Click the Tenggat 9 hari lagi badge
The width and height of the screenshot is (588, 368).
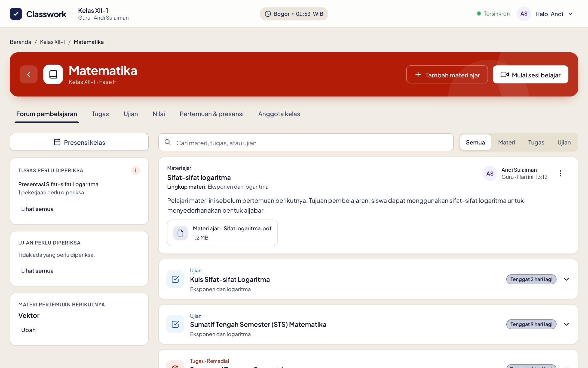531,324
